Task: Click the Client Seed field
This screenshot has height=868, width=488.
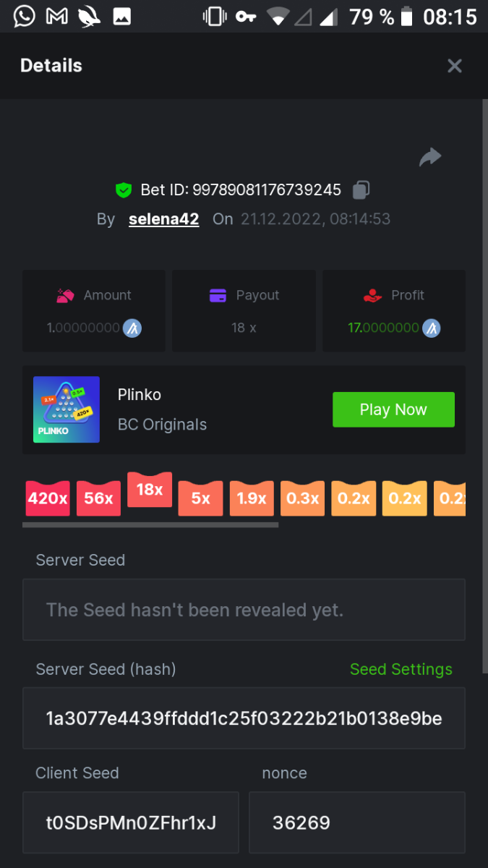Action: tap(130, 822)
